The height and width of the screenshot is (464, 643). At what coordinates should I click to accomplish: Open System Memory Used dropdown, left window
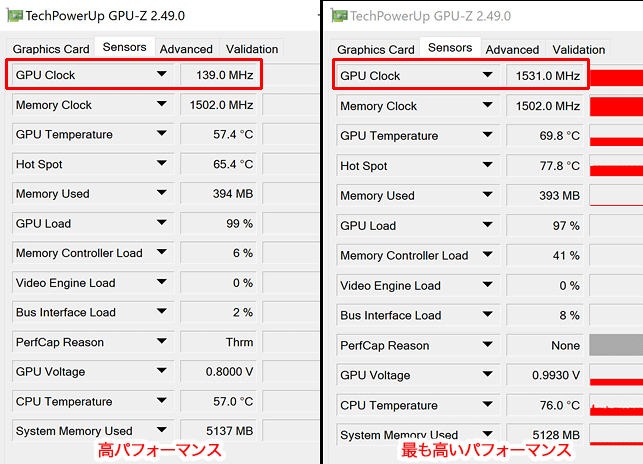162,430
